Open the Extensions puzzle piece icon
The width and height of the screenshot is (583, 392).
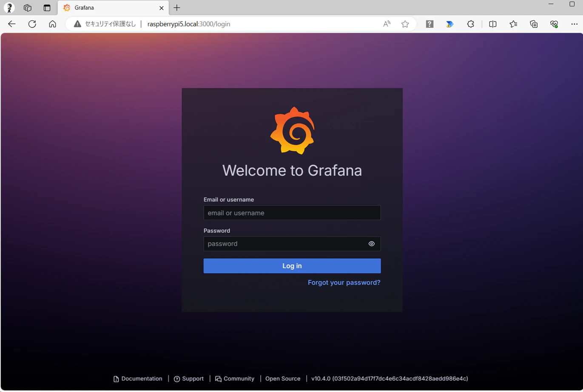[471, 24]
